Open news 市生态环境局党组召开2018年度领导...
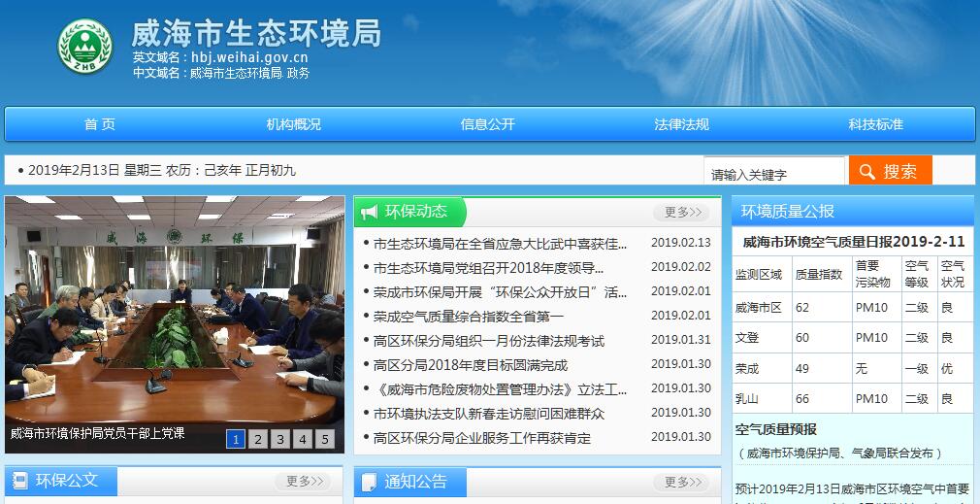 pos(489,268)
